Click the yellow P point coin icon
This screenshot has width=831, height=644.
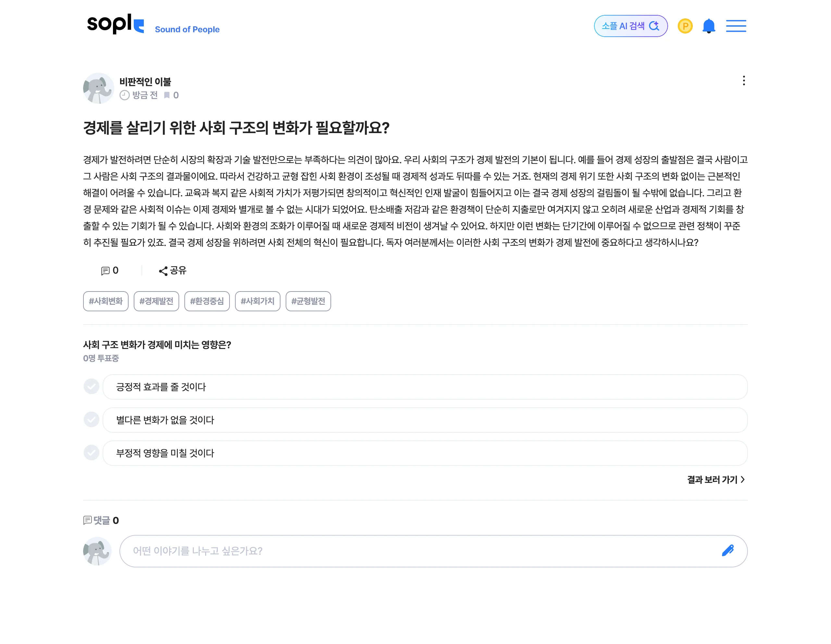pos(685,26)
